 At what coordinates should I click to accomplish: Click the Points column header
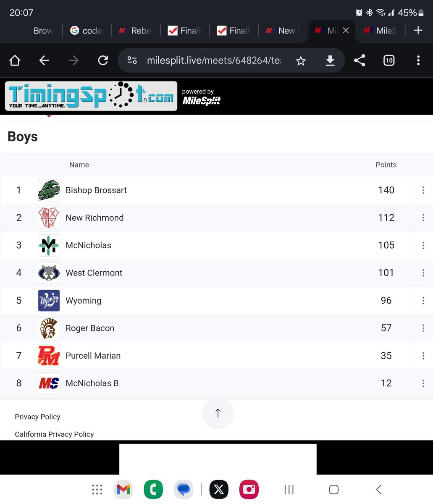[x=386, y=165]
